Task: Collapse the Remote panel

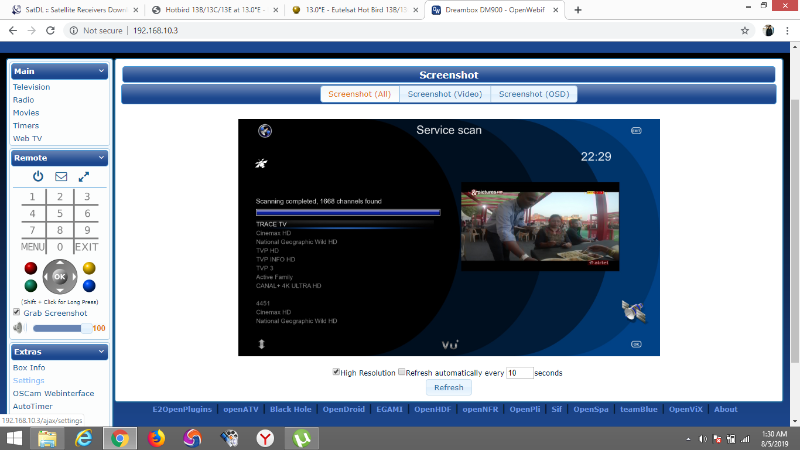Action: [101, 158]
